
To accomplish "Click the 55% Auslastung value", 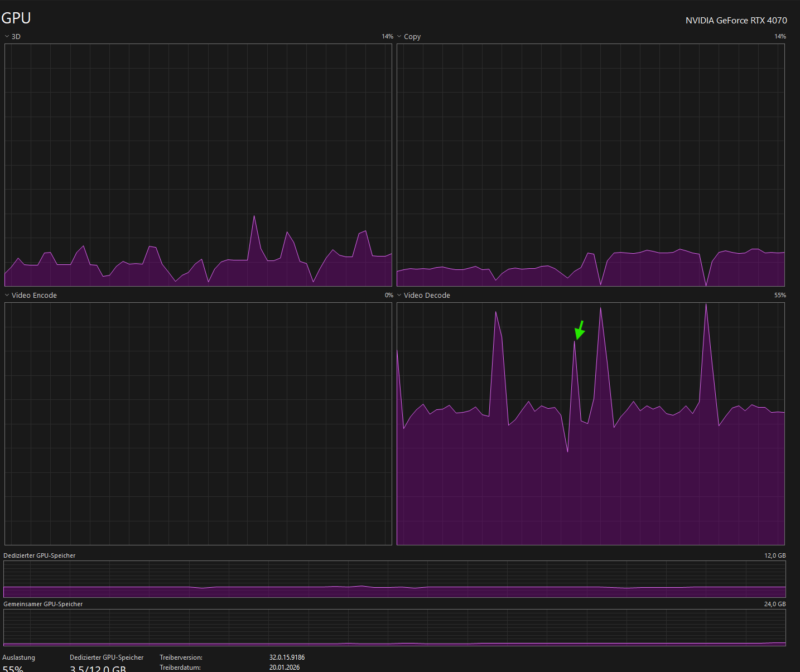I will tap(13, 669).
